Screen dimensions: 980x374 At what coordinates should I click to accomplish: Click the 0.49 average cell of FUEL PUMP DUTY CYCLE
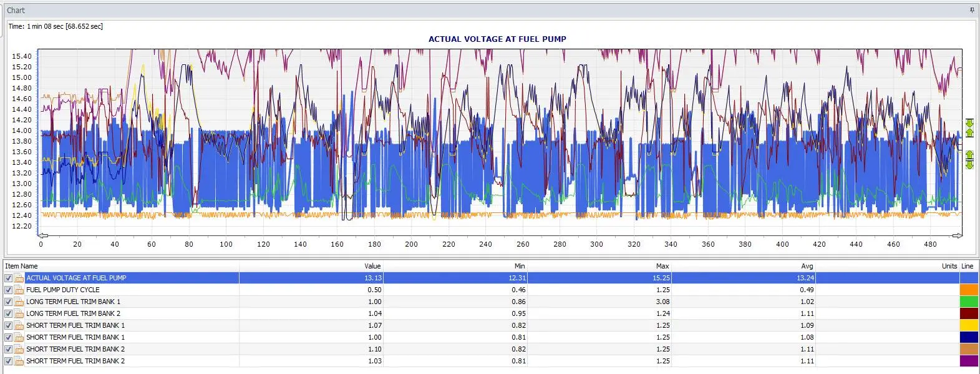pos(807,290)
